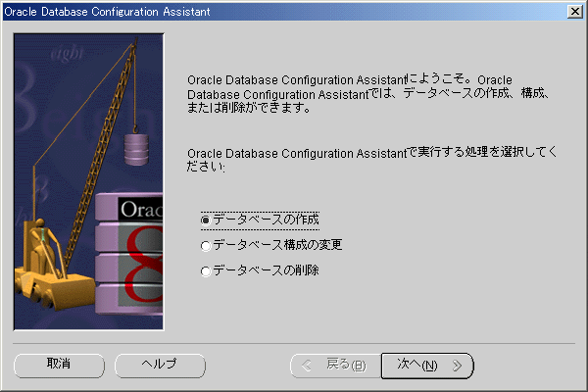This screenshot has width=588, height=392.
Task: Click the yellow crane vehicle graphic
Action: pyautogui.click(x=49, y=274)
